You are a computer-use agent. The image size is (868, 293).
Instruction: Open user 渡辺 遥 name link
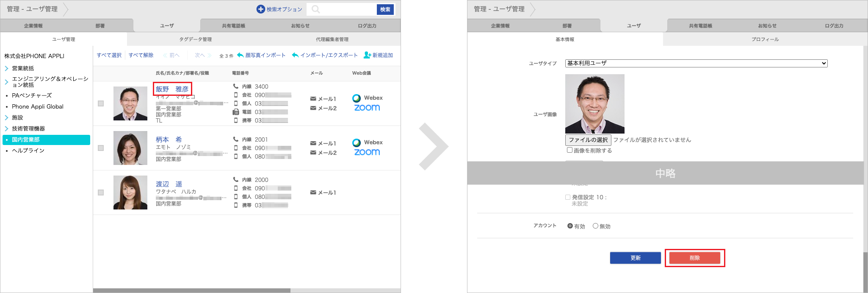click(169, 184)
